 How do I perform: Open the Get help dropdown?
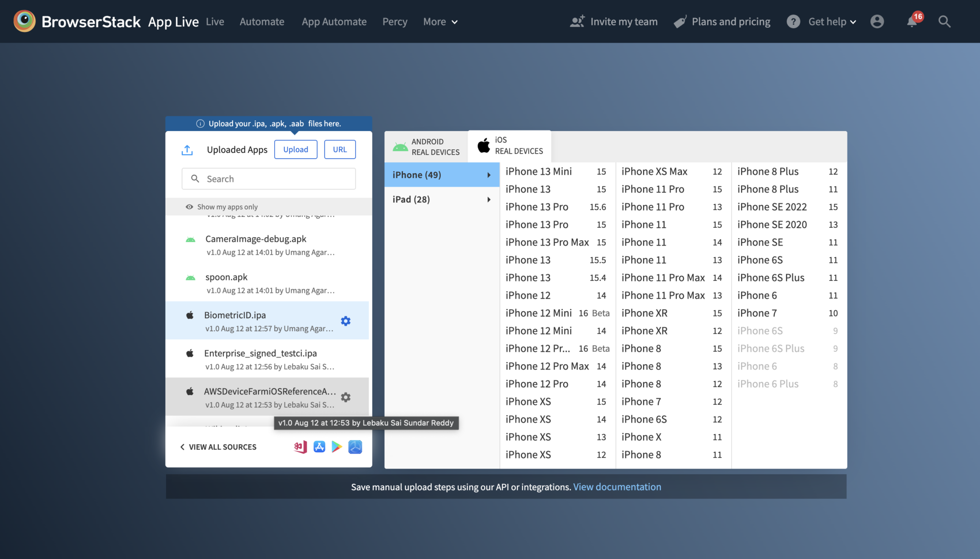[x=832, y=22]
